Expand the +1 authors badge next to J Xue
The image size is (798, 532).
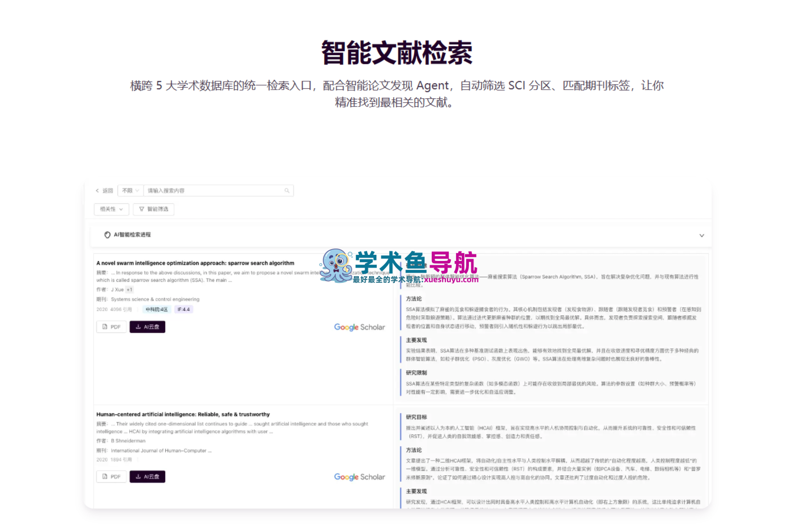(129, 289)
